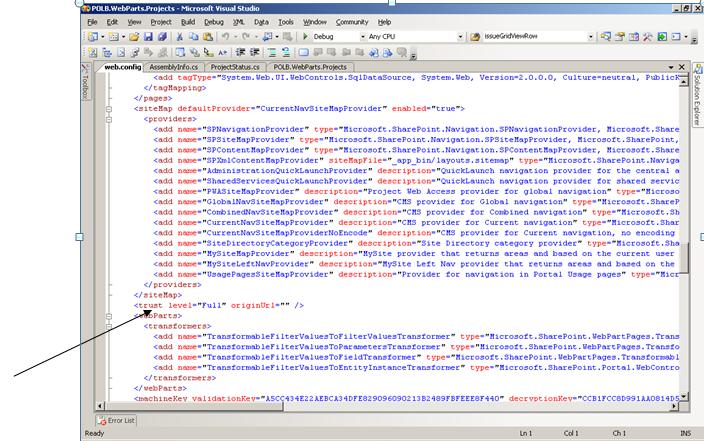The image size is (704, 441).
Task: Cut selection with the scissors icon
Action: pos(180,37)
